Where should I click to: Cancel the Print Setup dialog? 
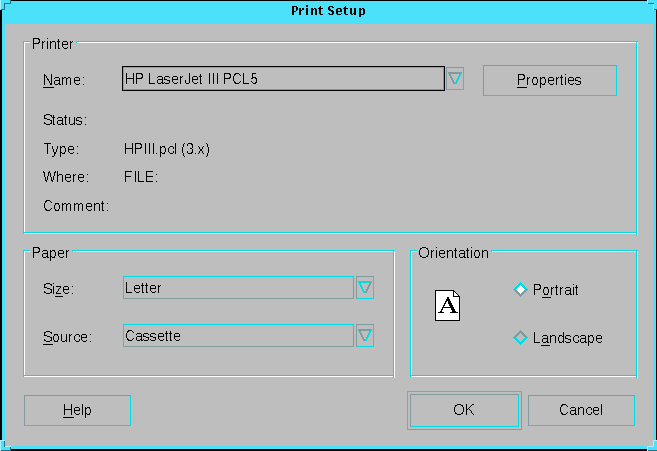580,410
